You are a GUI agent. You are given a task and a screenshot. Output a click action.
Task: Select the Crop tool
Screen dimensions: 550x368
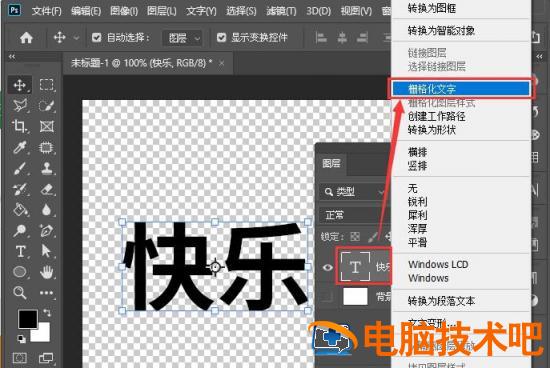[19, 126]
